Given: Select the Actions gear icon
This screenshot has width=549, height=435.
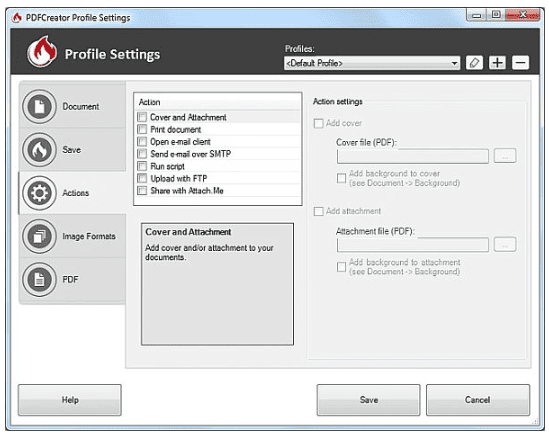Looking at the screenshot, I should pos(39,193).
